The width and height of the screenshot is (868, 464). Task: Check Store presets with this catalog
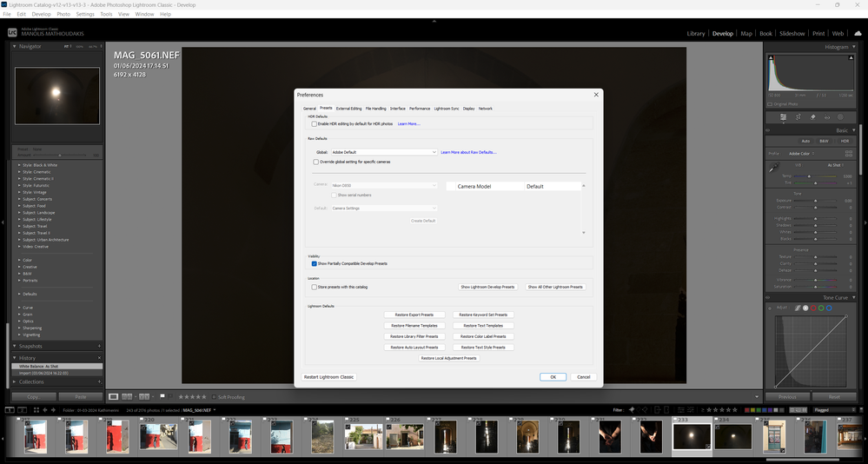coord(314,287)
